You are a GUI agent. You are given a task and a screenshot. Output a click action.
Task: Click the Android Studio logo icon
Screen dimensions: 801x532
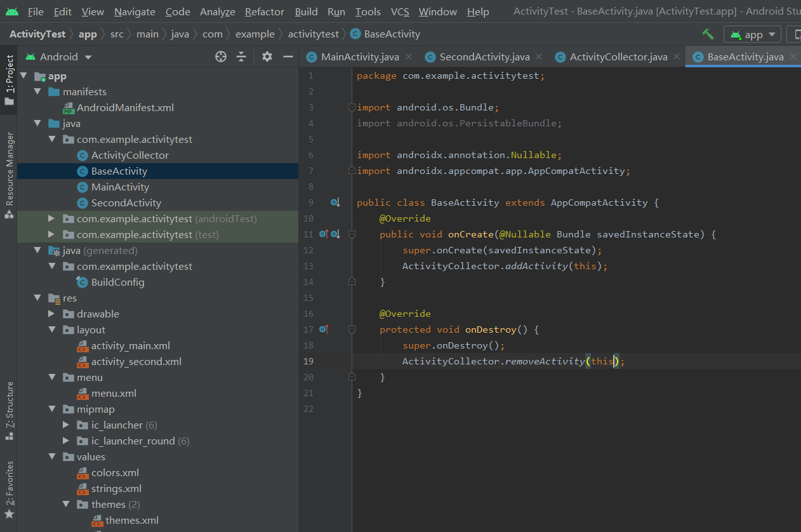(12, 11)
